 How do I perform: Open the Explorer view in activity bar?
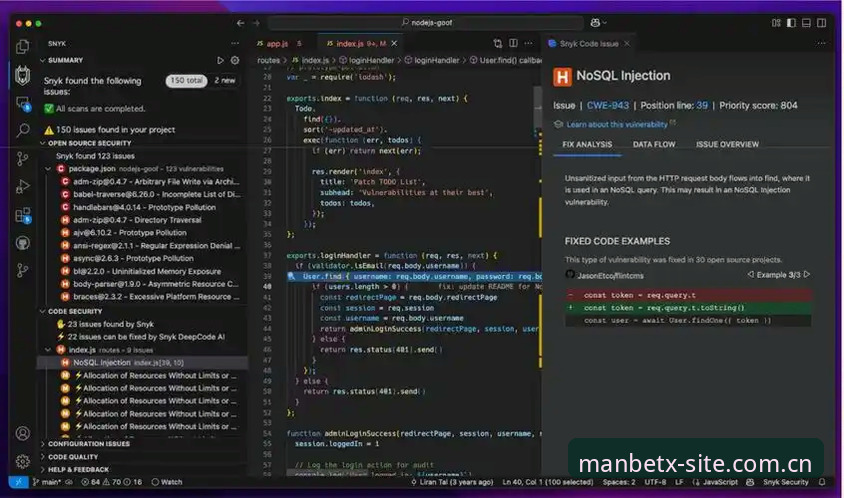point(23,47)
